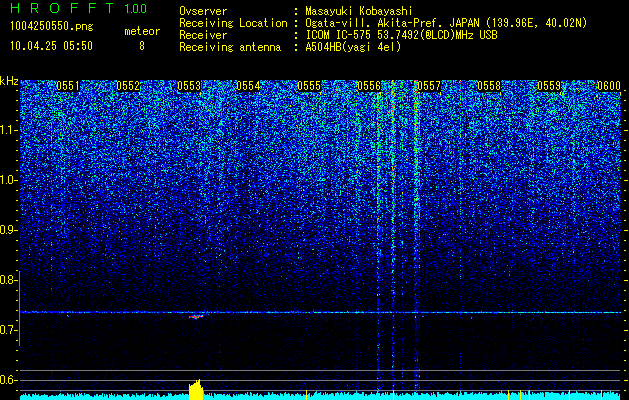Select the version number 1.00
Viewport: 629px width, 400px height.
pyautogui.click(x=136, y=8)
